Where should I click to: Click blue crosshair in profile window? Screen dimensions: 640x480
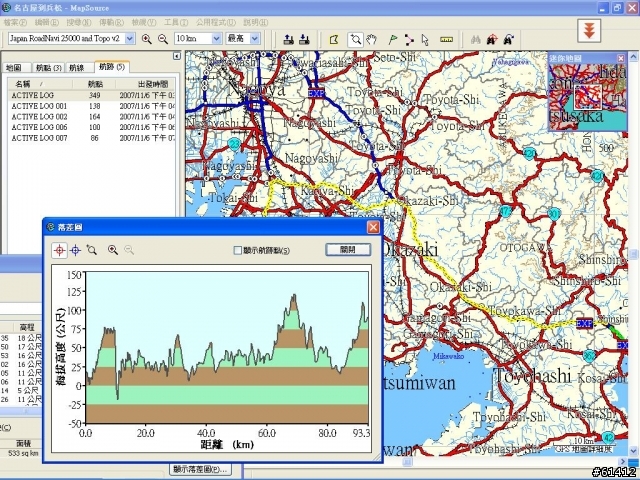tap(76, 250)
